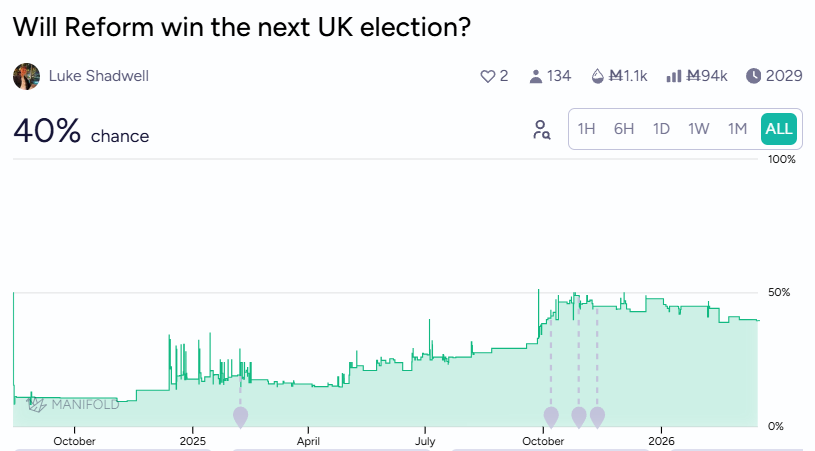Click the liquidity droplet icon showing 1.1k
815x451 pixels.
599,76
